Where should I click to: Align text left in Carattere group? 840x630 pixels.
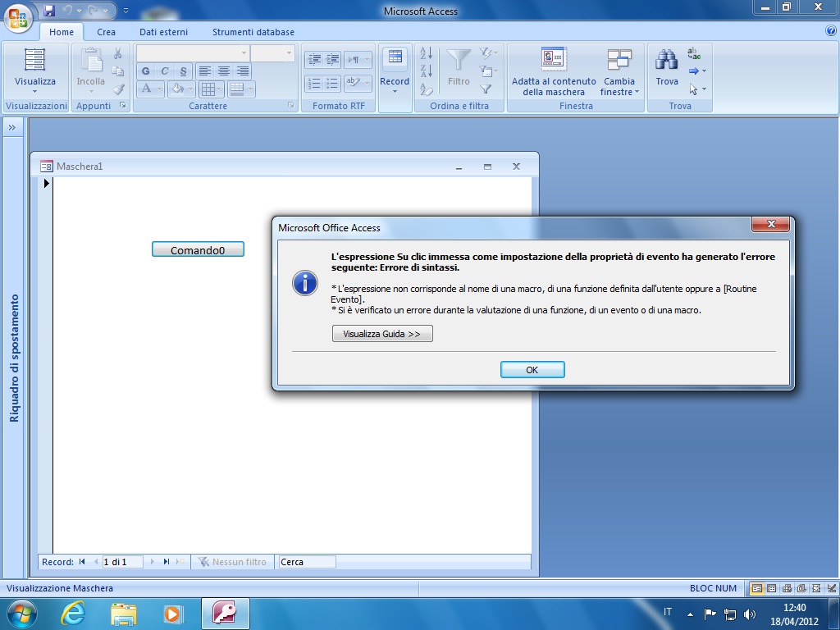(x=204, y=71)
